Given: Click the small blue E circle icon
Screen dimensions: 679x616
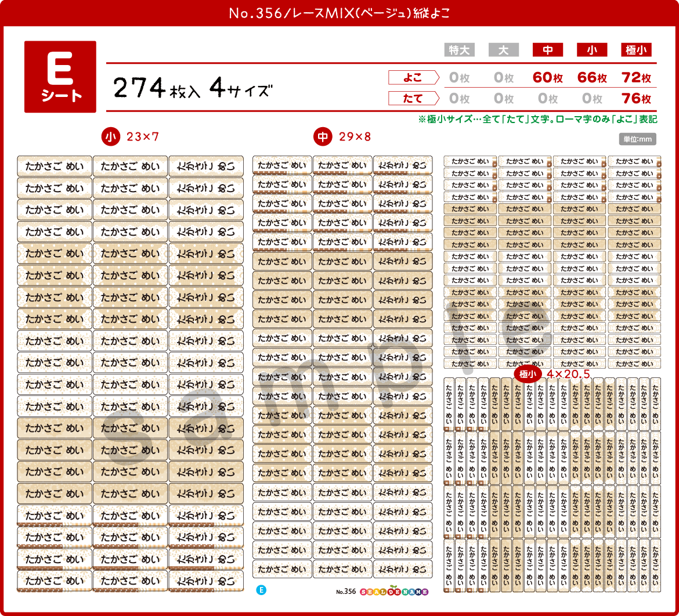Looking at the screenshot, I should 261,590.
